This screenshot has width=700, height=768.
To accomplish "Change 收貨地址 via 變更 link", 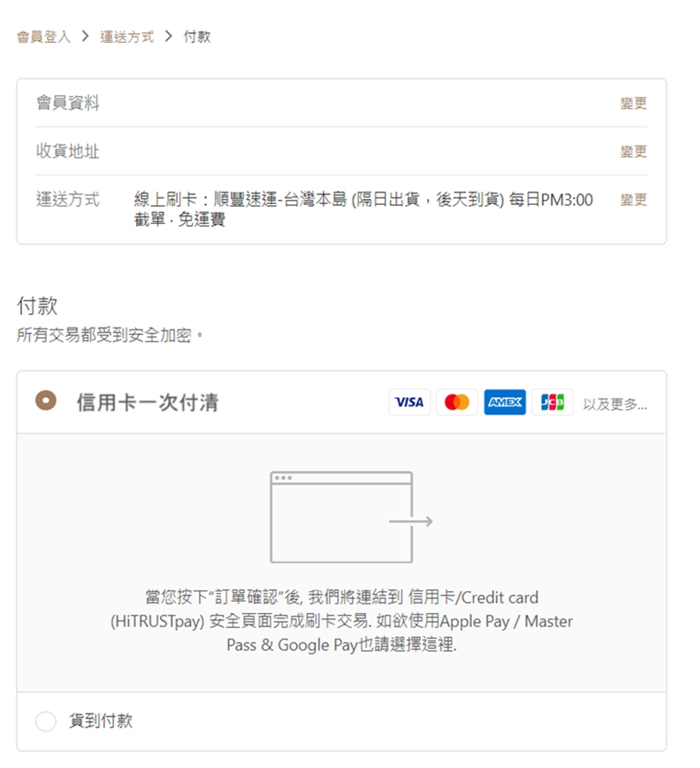I will point(633,152).
